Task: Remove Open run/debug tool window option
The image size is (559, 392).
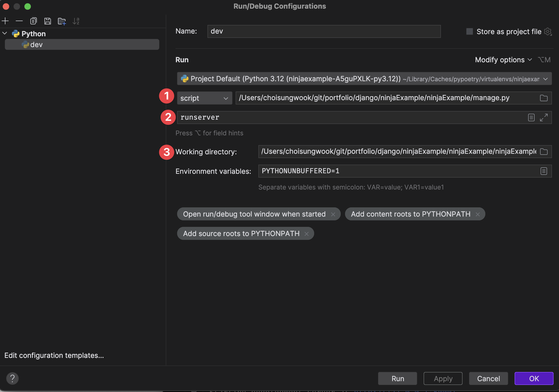Action: tap(333, 214)
